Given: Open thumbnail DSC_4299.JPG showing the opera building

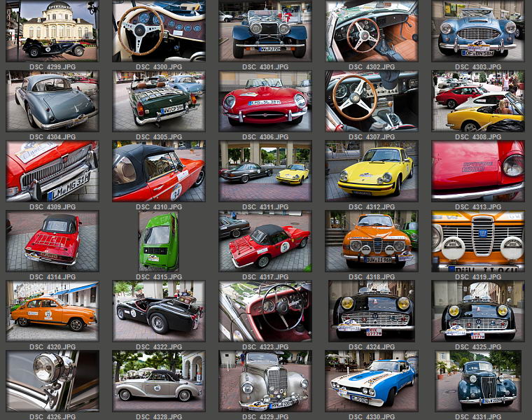Looking at the screenshot, I should pos(52,31).
